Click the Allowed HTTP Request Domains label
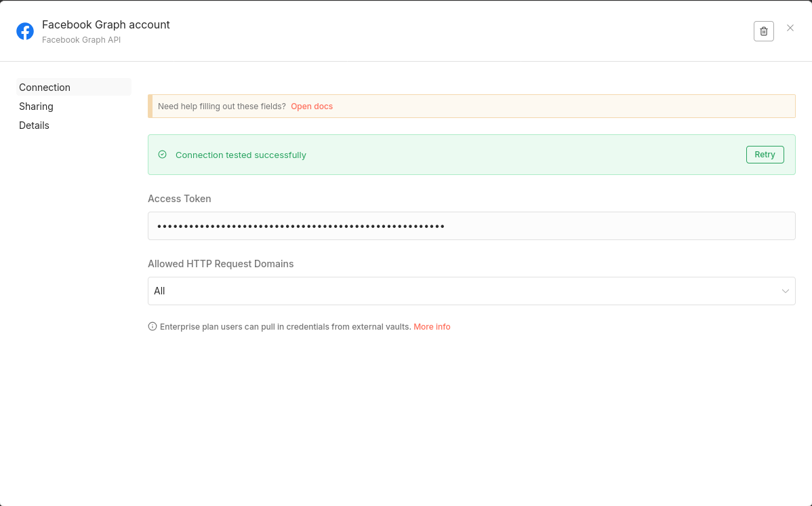The width and height of the screenshot is (812, 506). pos(220,264)
